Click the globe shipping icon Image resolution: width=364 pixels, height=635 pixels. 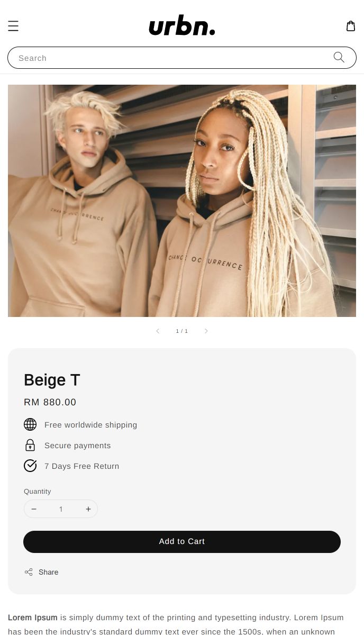click(30, 424)
